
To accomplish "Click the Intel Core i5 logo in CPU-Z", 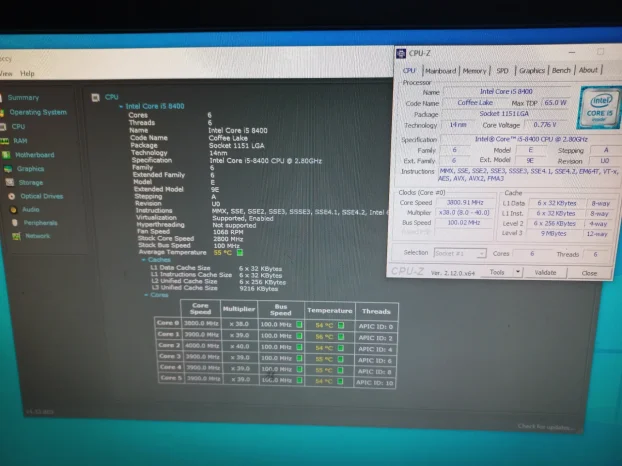I will coord(600,107).
